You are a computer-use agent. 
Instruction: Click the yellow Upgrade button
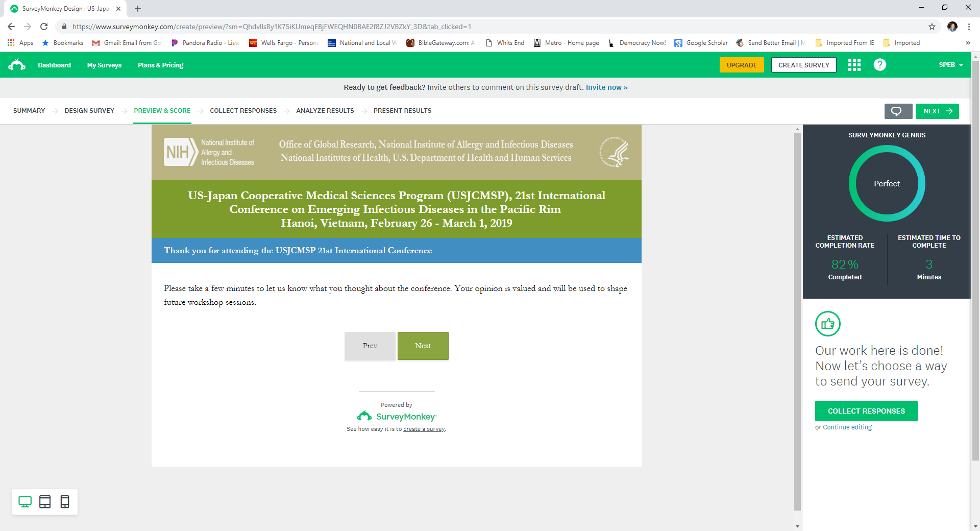741,65
